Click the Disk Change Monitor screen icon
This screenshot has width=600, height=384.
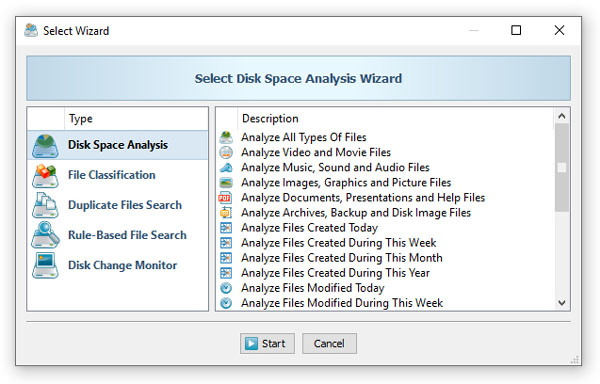point(46,265)
